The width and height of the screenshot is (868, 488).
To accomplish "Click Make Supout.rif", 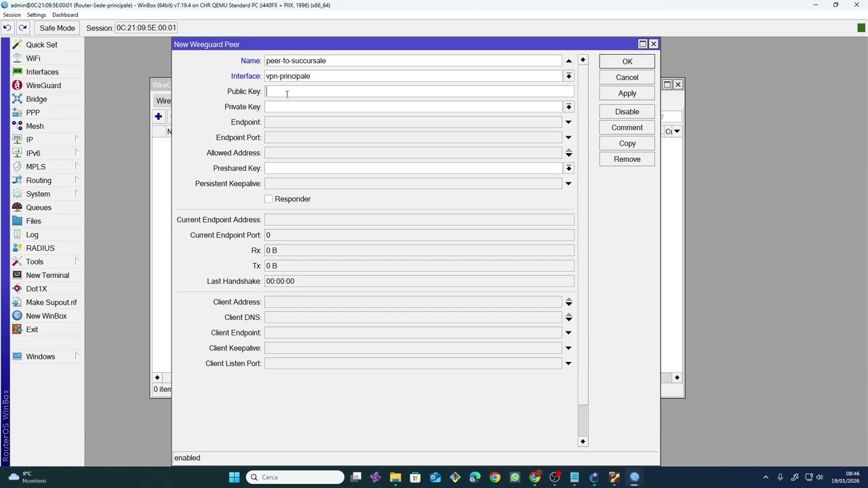I will click(x=51, y=302).
